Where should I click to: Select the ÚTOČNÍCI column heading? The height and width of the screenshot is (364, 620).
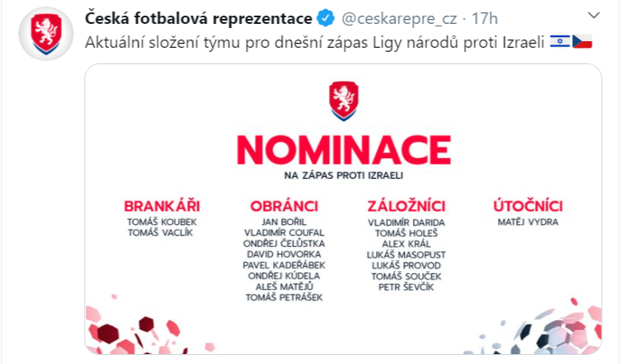click(x=528, y=206)
